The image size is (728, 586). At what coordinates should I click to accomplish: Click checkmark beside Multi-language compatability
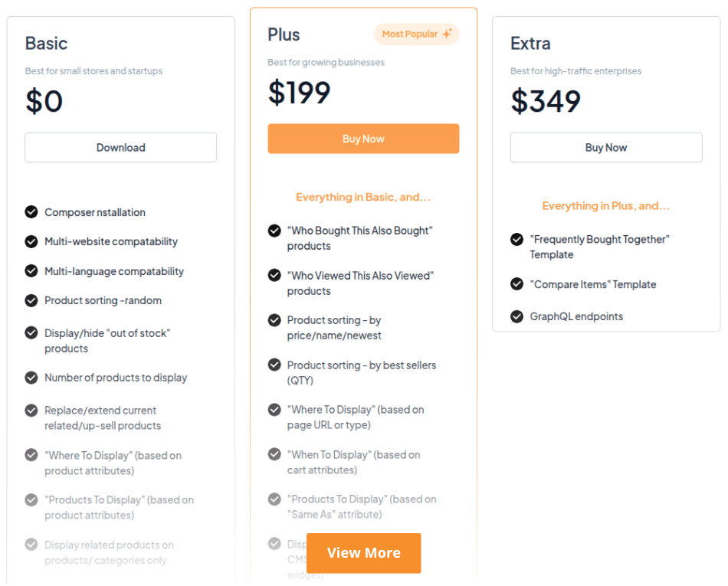tap(31, 271)
